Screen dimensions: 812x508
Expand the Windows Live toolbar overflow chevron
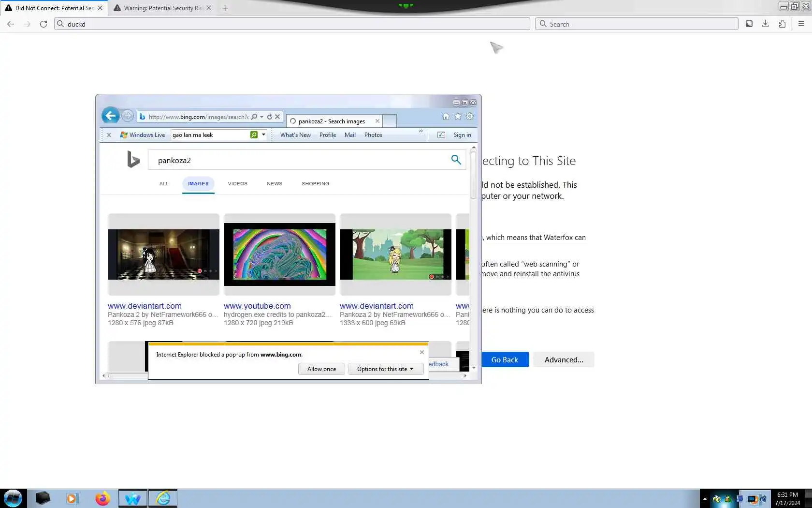click(x=421, y=131)
